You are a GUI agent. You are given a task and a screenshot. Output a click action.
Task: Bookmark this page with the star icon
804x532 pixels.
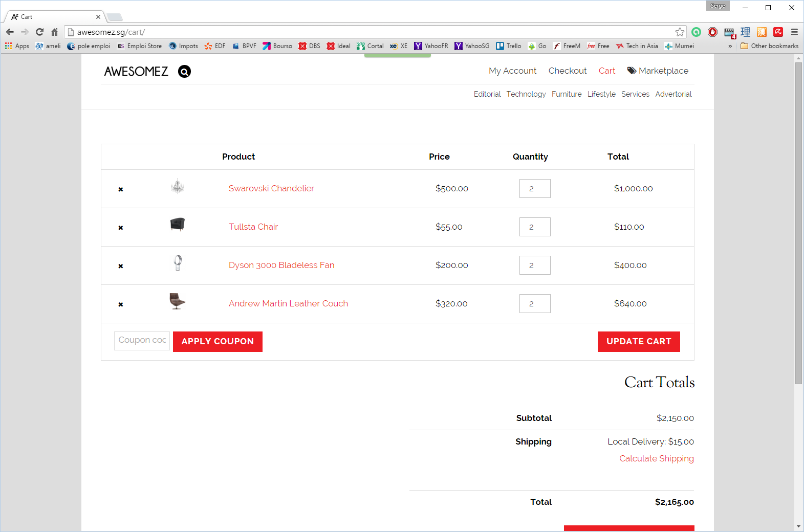click(x=680, y=32)
